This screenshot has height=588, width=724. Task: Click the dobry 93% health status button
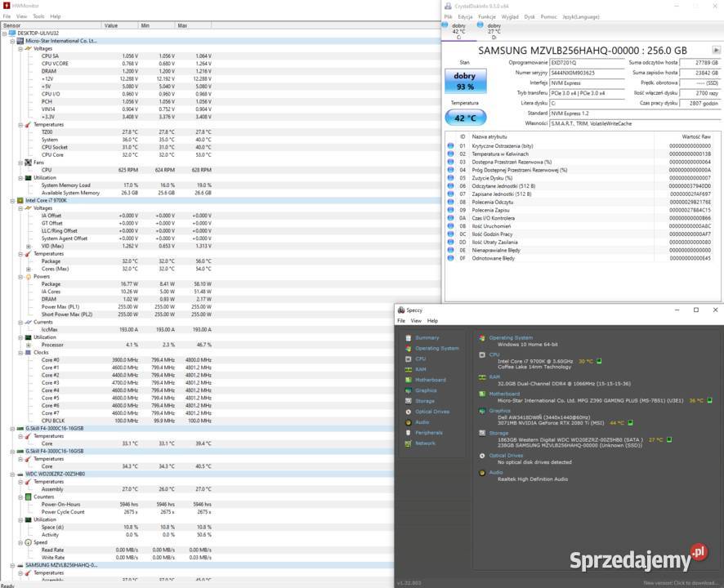click(465, 81)
